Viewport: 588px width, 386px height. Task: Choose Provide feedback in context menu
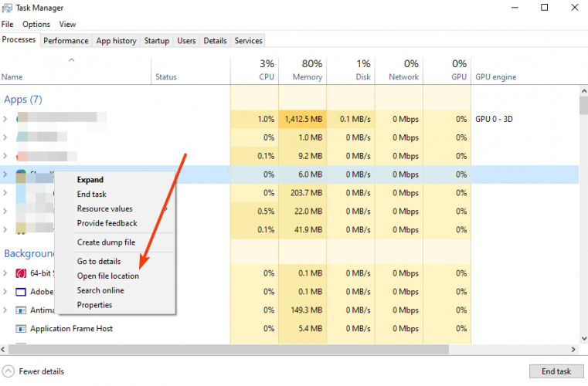coord(114,223)
